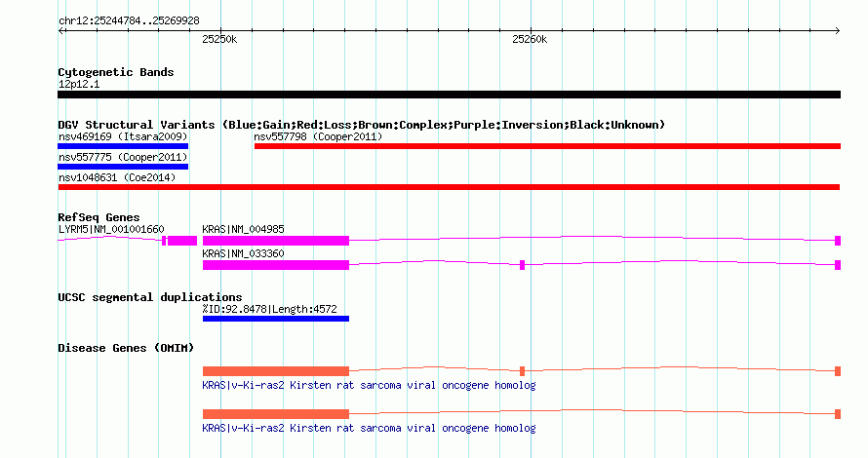Click the rightmost exon of KRAS NM_033360
868x458 pixels.
tap(838, 265)
